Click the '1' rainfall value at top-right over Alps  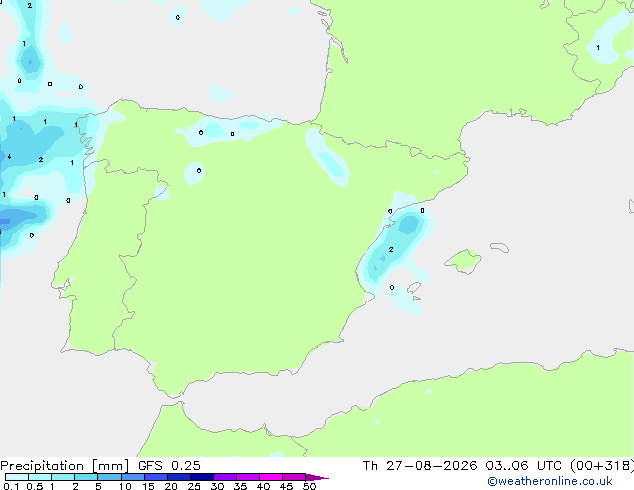click(x=598, y=48)
